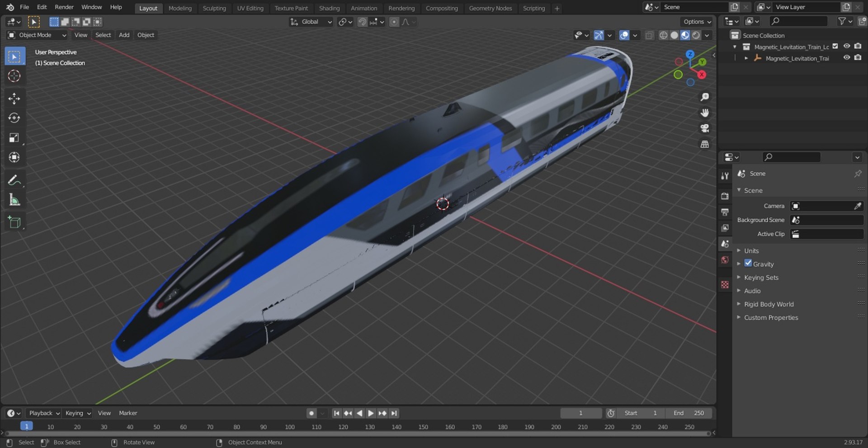Select the Rotate tool

tap(14, 118)
